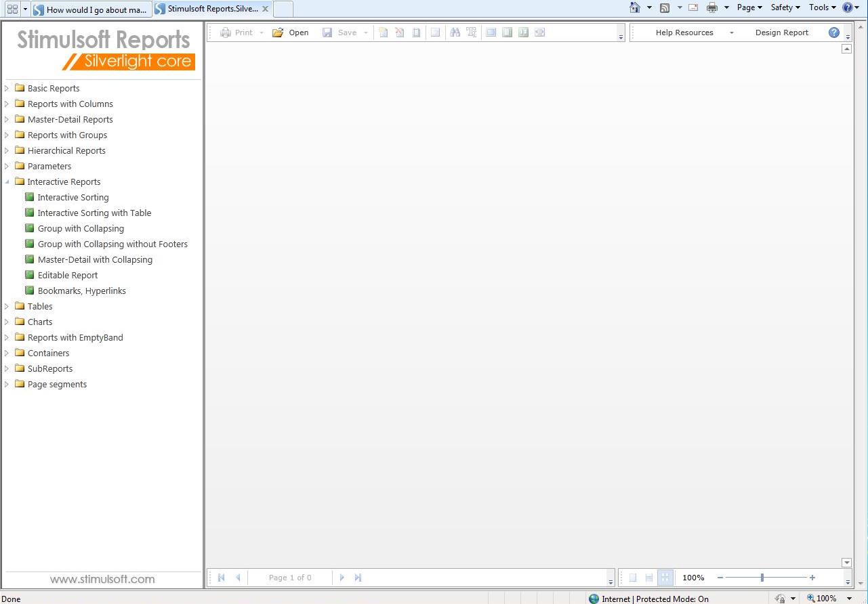The image size is (868, 604).
Task: Switch to the 'How would I go about' browser tab
Action: 91,9
